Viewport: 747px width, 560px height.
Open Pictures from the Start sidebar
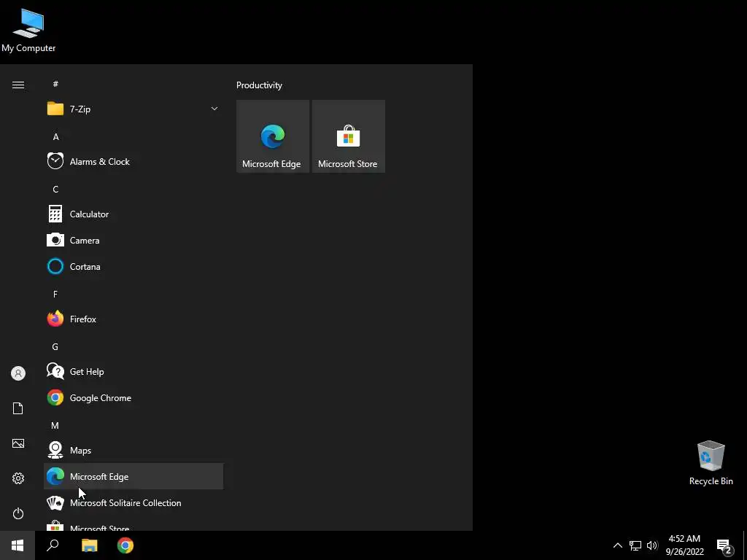click(x=18, y=443)
